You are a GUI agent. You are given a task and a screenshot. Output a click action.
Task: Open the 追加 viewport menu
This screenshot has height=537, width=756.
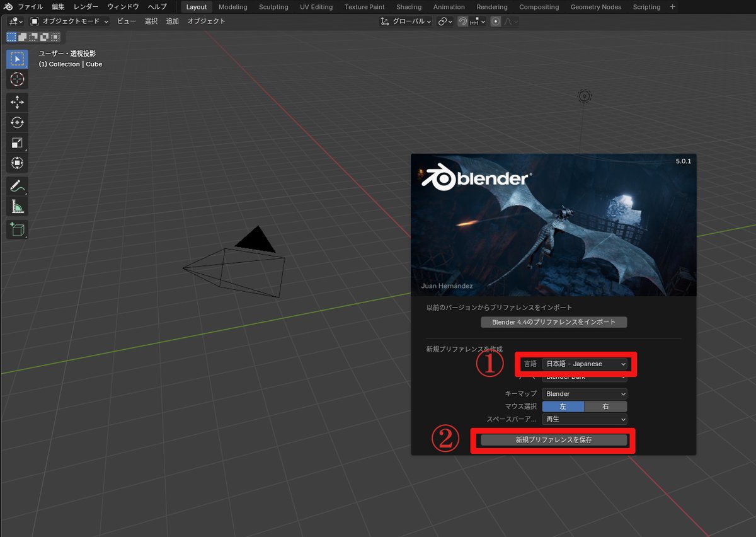[x=172, y=21]
